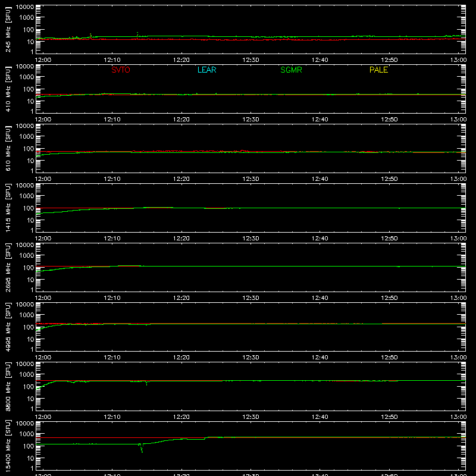The image size is (476, 476).
Task: Click 12:40 tick label under 410 MHz panel
Action: (320, 120)
